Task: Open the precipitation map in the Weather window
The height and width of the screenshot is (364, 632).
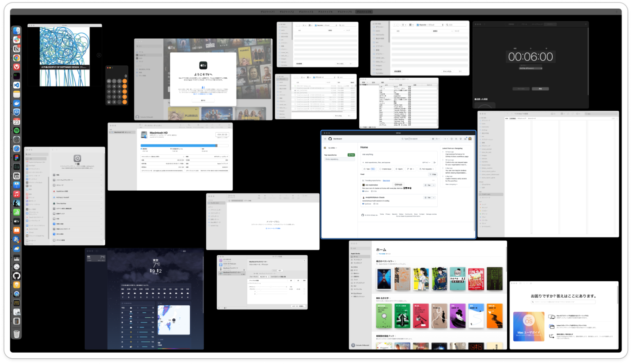Action: pyautogui.click(x=174, y=320)
